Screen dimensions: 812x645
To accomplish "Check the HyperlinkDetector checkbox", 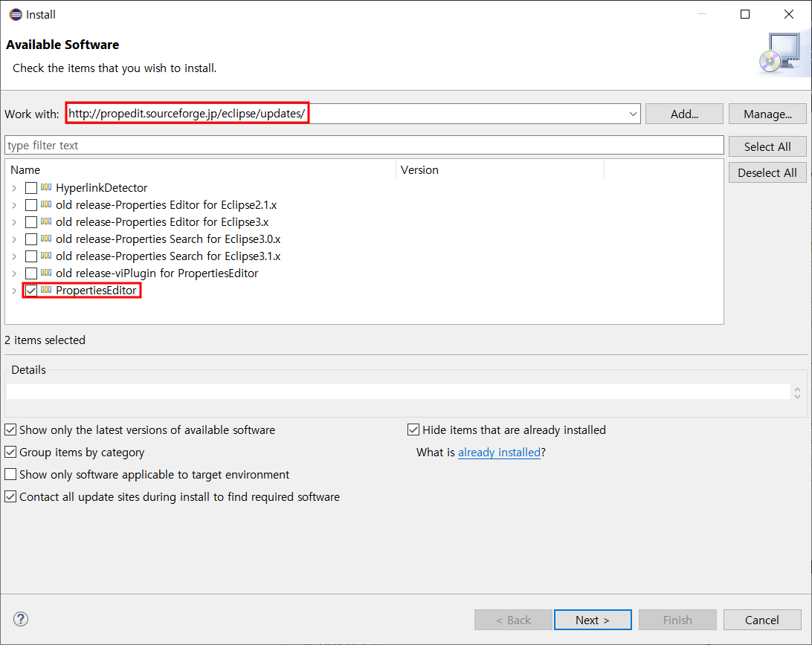I will 31,188.
